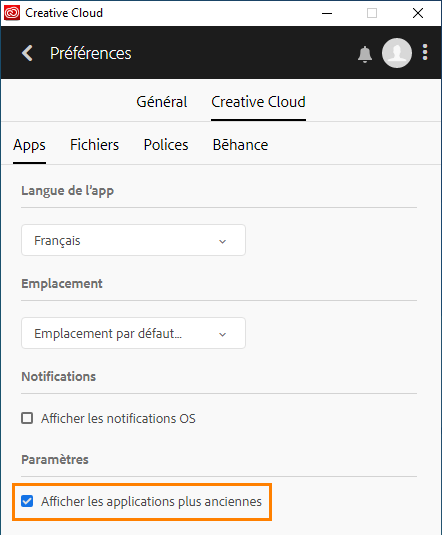442x535 pixels.
Task: Open the notifications bell icon
Action: (365, 54)
